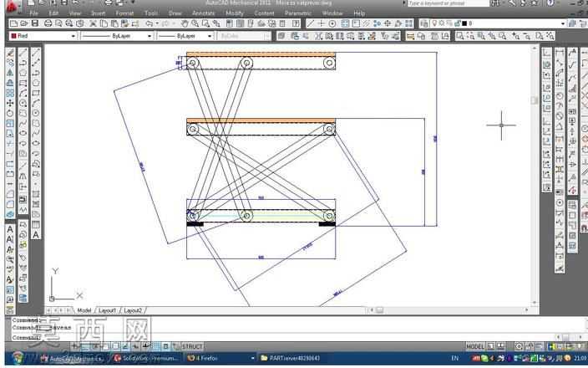Viewport: 588px width, 368px height.
Task: Open the Help menu
Action: click(359, 13)
